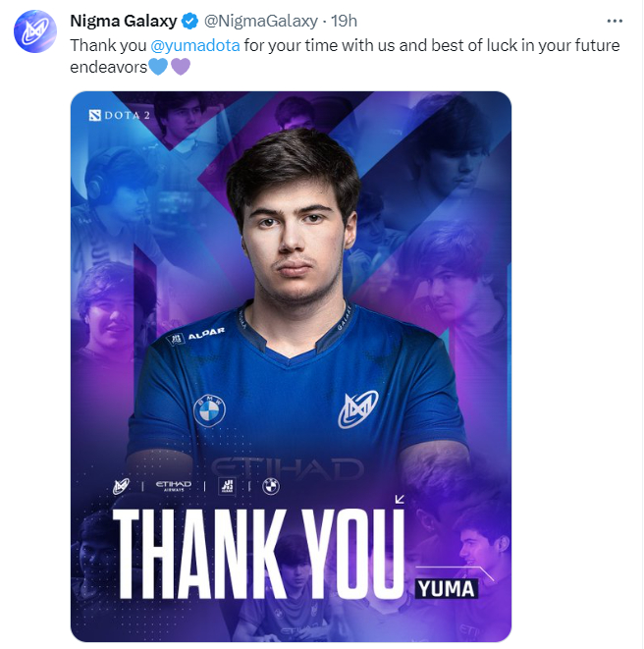Open the Nigma Galaxy profile avatar

(35, 31)
